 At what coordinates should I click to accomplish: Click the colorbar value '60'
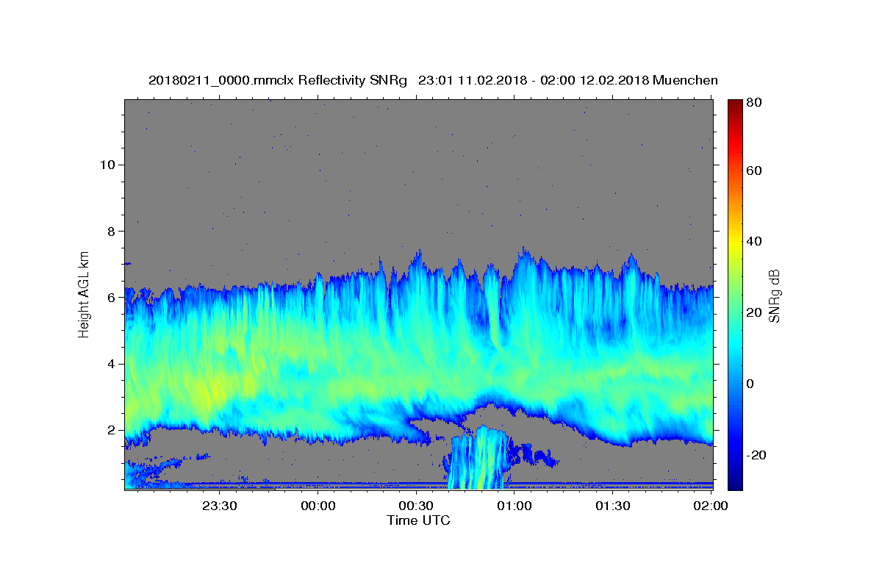tap(755, 171)
